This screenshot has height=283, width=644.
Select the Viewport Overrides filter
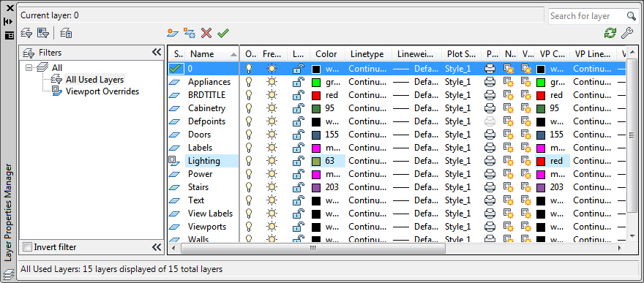tap(102, 91)
